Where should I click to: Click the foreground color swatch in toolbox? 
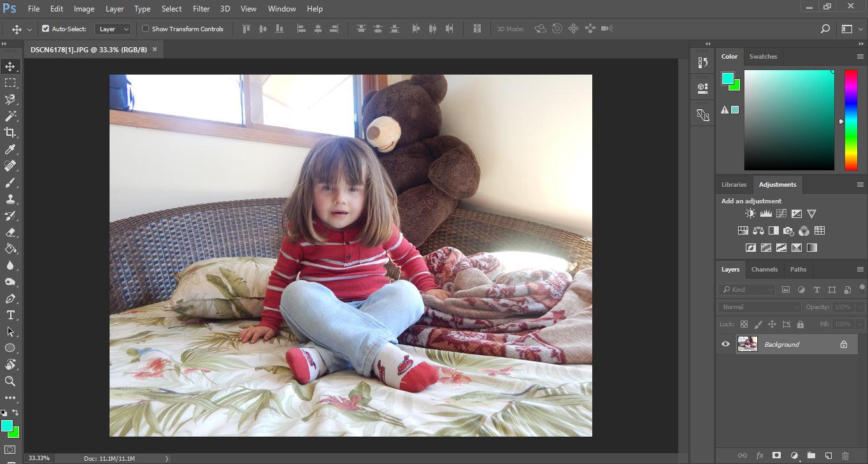(x=6, y=426)
